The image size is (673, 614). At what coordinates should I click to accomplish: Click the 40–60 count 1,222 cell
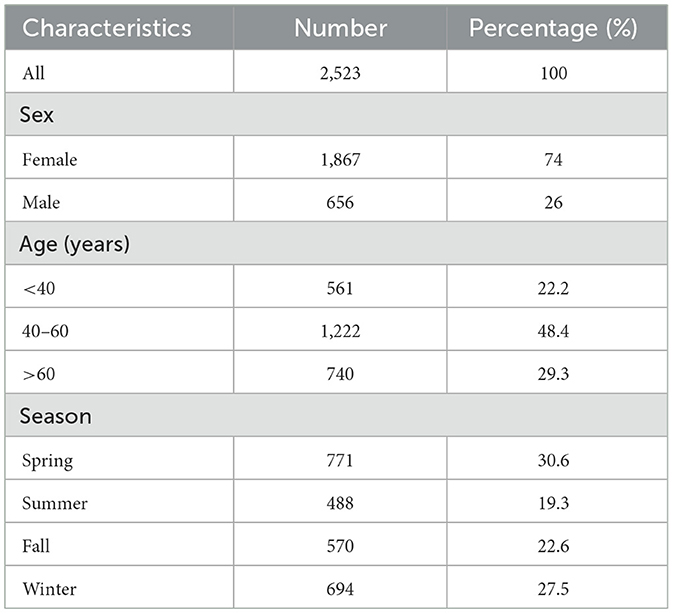(340, 330)
